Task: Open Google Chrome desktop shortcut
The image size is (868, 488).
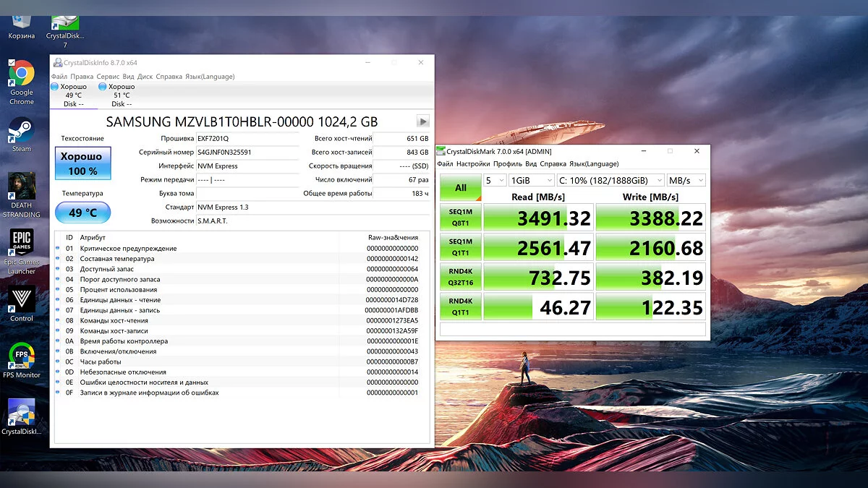Action: (x=21, y=75)
